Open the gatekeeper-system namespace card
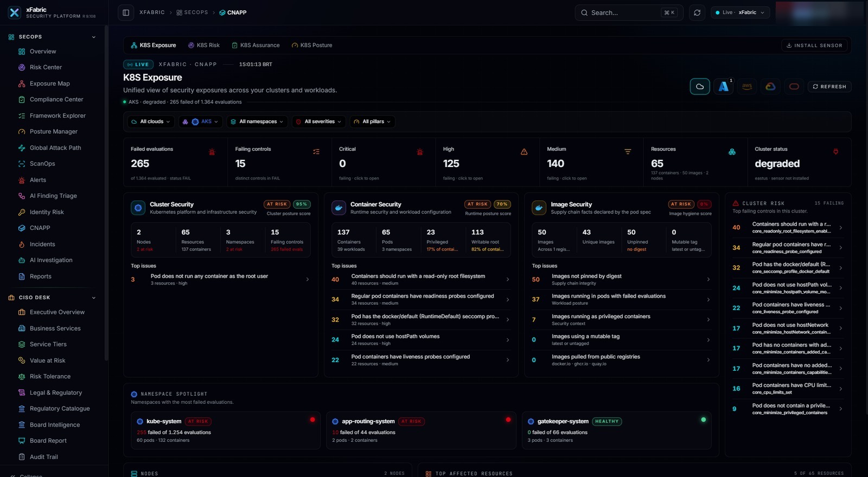Image resolution: width=868 pixels, height=477 pixels. 616,430
